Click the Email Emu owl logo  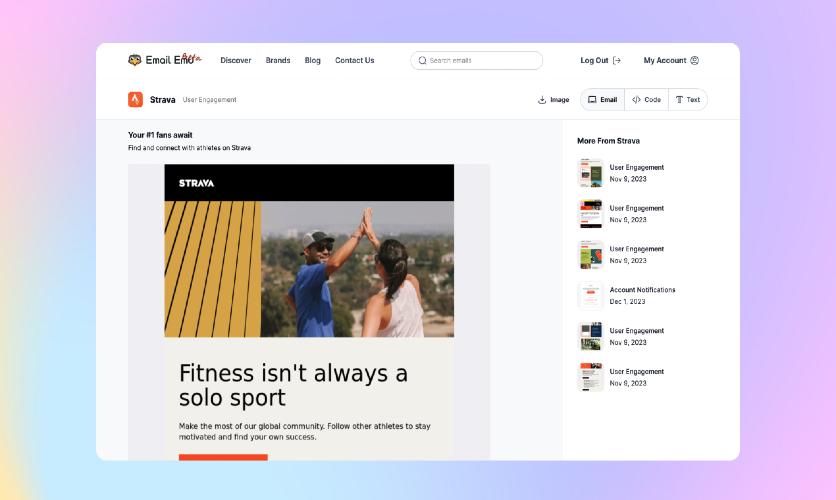tap(134, 60)
